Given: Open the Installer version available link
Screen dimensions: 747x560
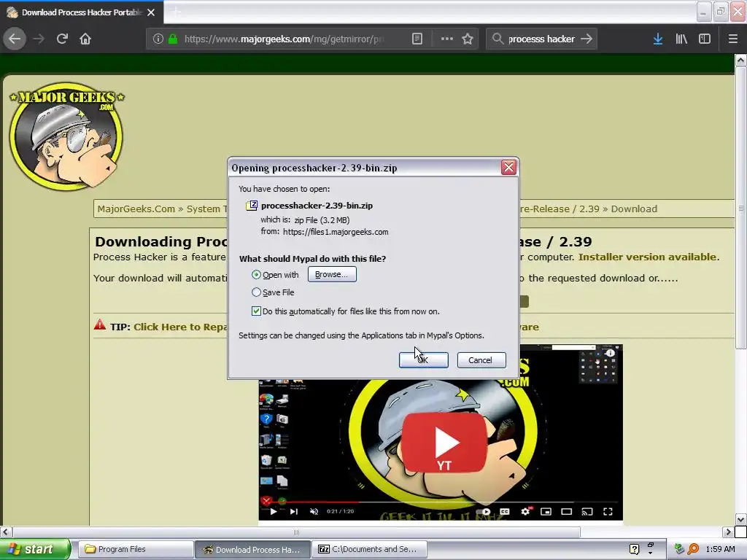Looking at the screenshot, I should (x=649, y=257).
